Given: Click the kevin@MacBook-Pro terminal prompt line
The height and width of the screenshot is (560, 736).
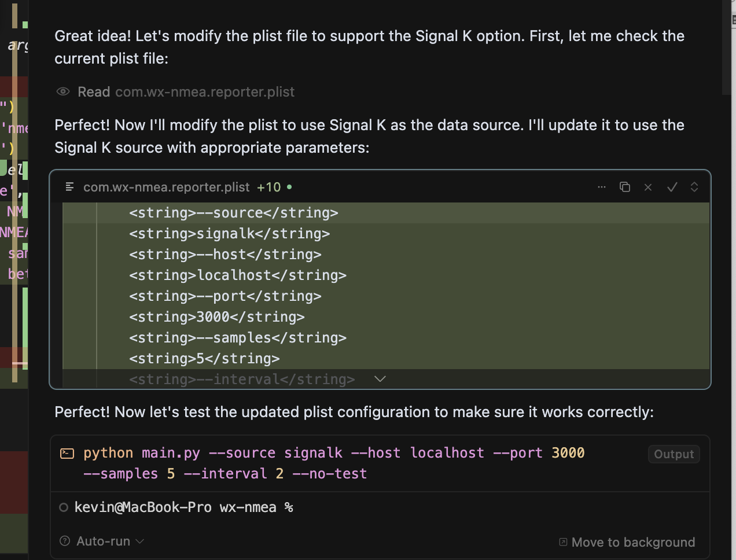Looking at the screenshot, I should click(x=183, y=507).
